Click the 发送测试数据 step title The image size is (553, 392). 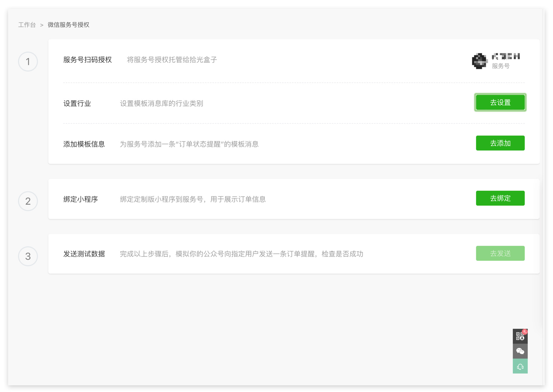pos(84,254)
